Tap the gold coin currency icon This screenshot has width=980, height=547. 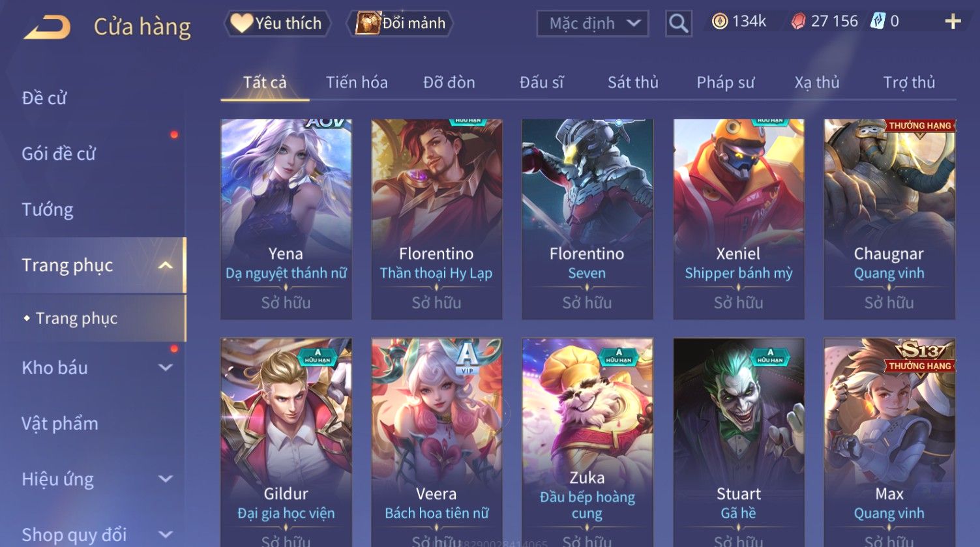tap(719, 22)
